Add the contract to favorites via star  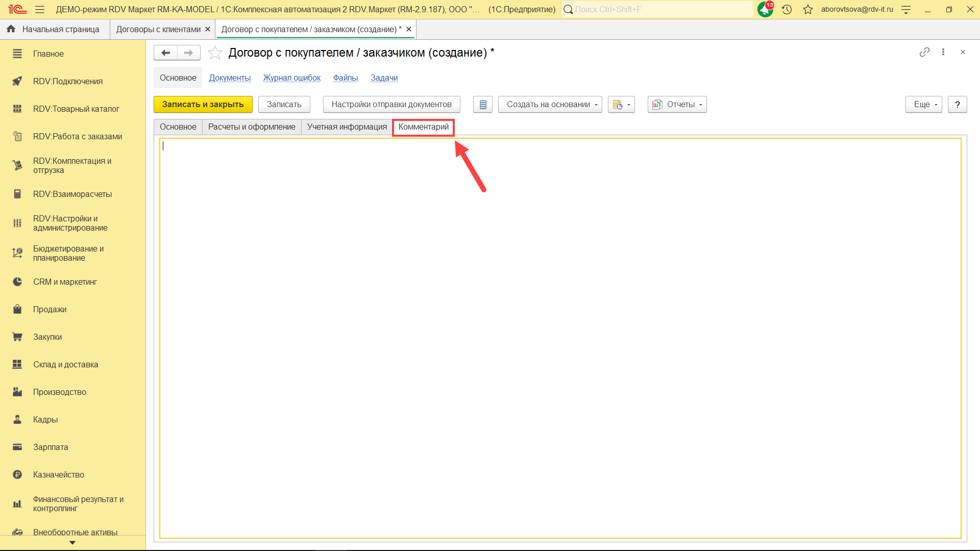pyautogui.click(x=215, y=53)
